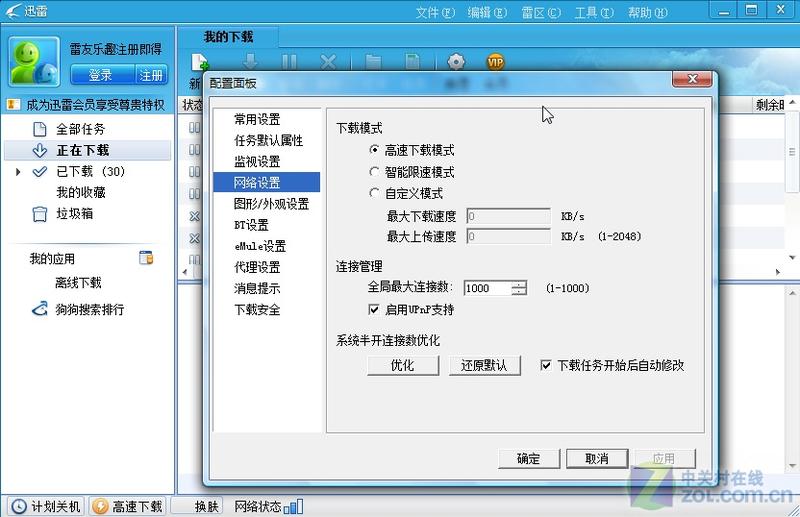800x517 pixels.
Task: Toggle 下载任务开始后自动修改 checkbox
Action: 545,365
